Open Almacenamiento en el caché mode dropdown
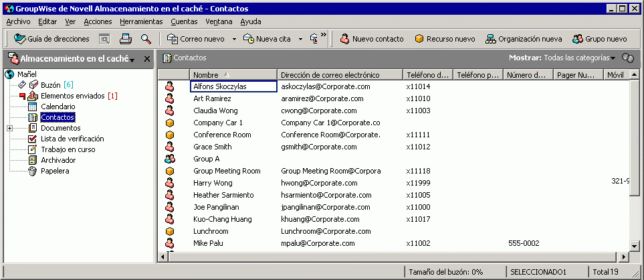Image resolution: width=644 pixels, height=280 pixels. [x=132, y=60]
